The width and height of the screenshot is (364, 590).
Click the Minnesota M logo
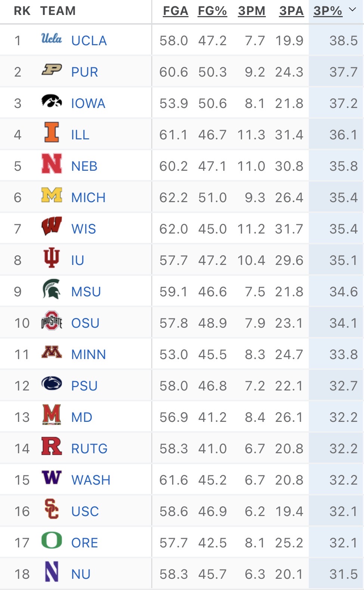52,352
